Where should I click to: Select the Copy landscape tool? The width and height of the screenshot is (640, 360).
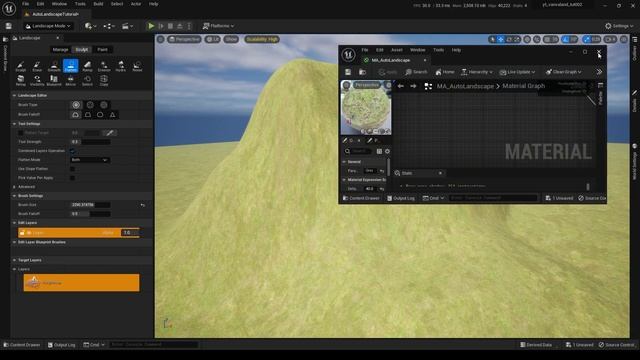pos(104,80)
